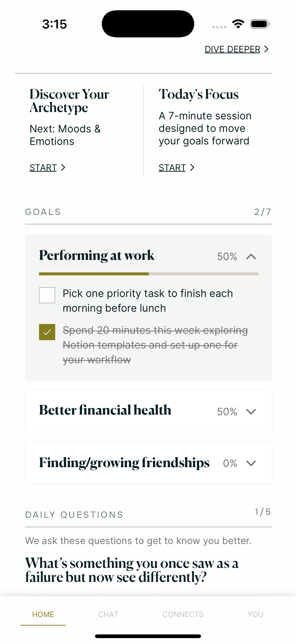Viewport: 296px width, 644px height.
Task: Start the Today's Focus session
Action: pos(172,168)
